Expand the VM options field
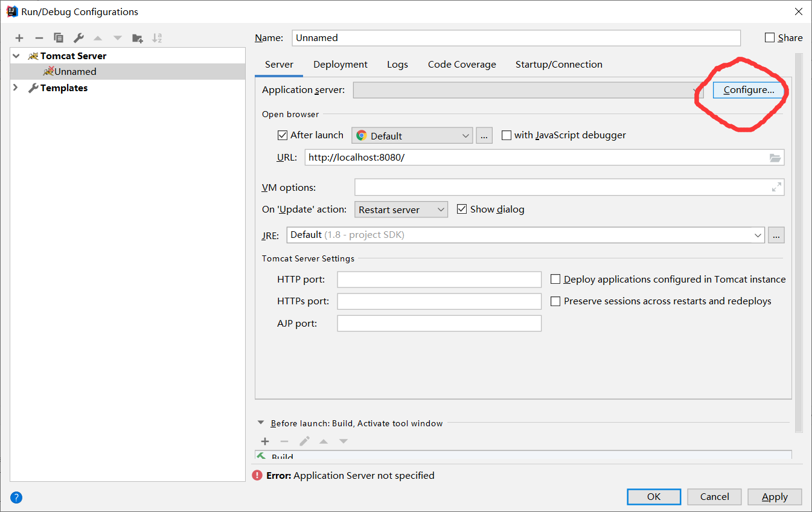 click(x=777, y=187)
